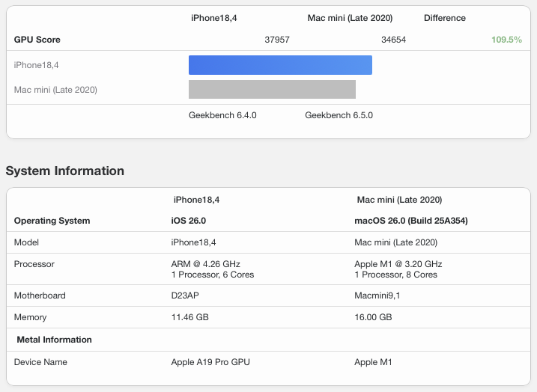Viewport: 537px width, 392px height.
Task: Click the GPU Score row label
Action: [37, 40]
